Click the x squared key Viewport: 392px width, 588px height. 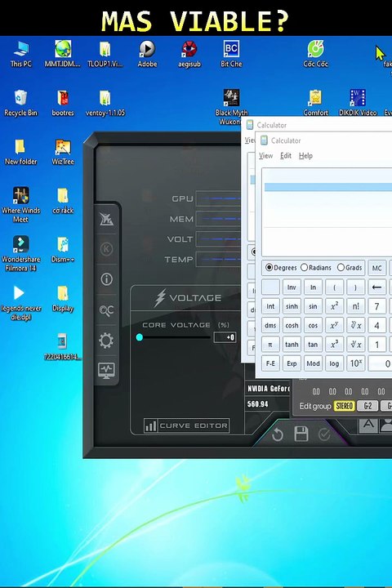334,306
